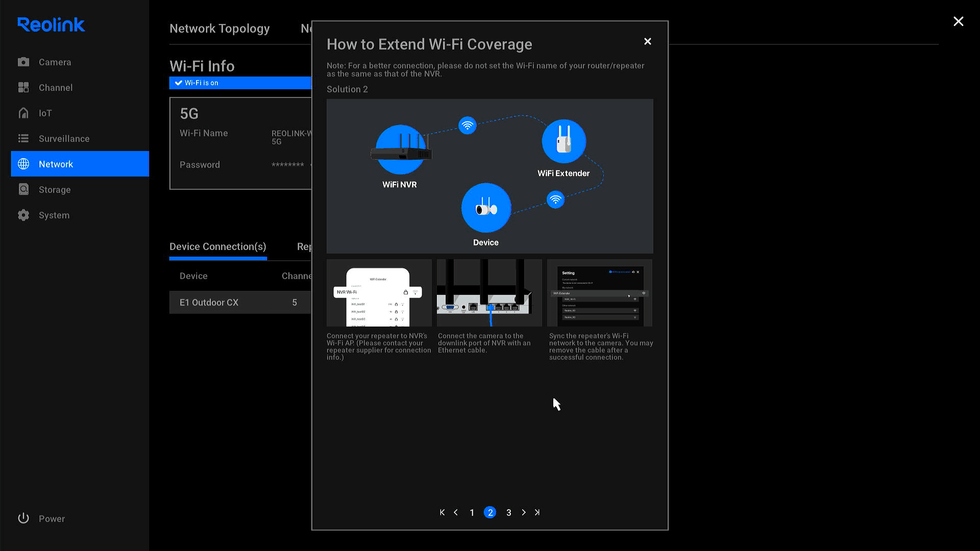Open the IoT section

point(45,113)
